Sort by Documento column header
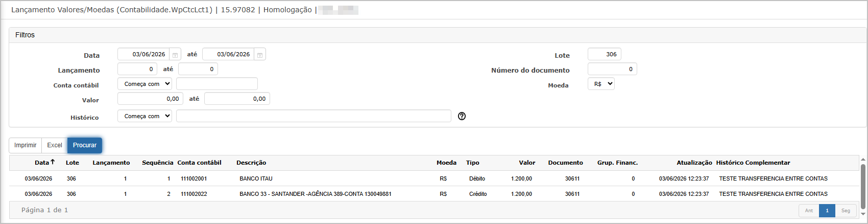The image size is (868, 224). (x=566, y=163)
